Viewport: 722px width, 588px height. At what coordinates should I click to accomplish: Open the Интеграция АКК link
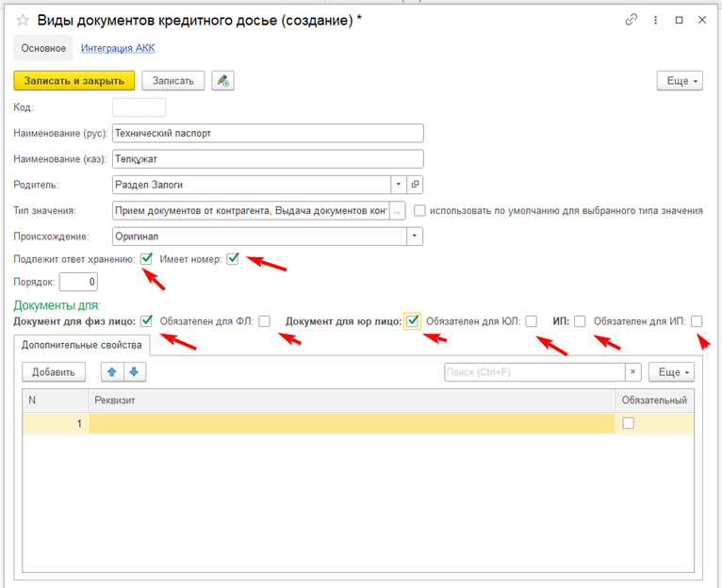tap(118, 48)
